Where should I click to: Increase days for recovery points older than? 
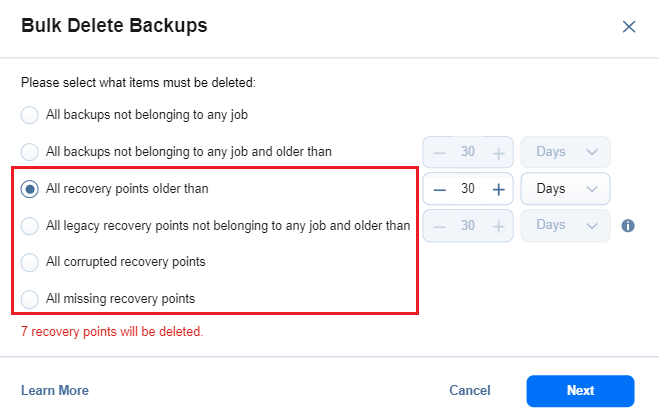tap(499, 189)
